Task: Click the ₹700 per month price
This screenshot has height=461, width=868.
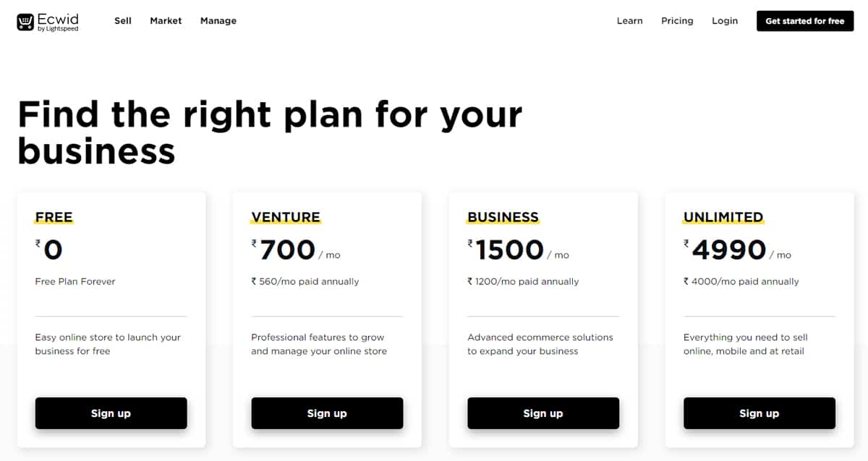Action: tap(288, 250)
